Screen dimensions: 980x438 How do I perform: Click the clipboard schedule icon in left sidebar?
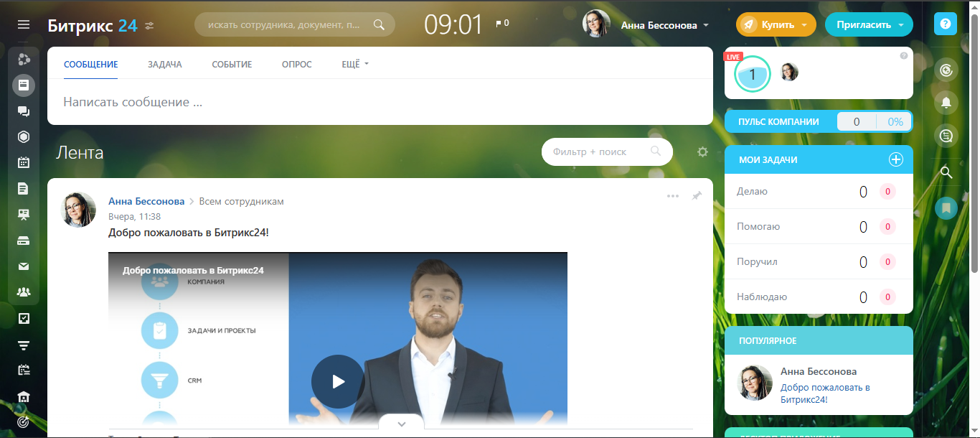[x=24, y=371]
